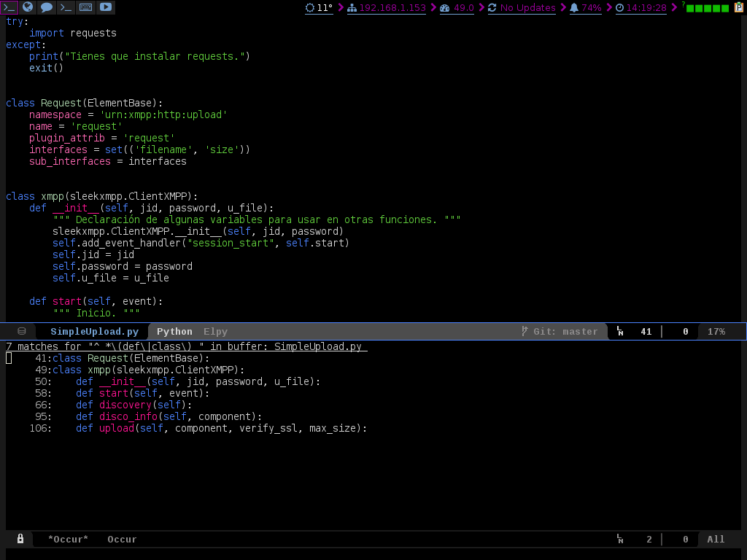Image resolution: width=747 pixels, height=560 pixels.
Task: Click the green workspace blocks indicator
Action: tap(708, 8)
